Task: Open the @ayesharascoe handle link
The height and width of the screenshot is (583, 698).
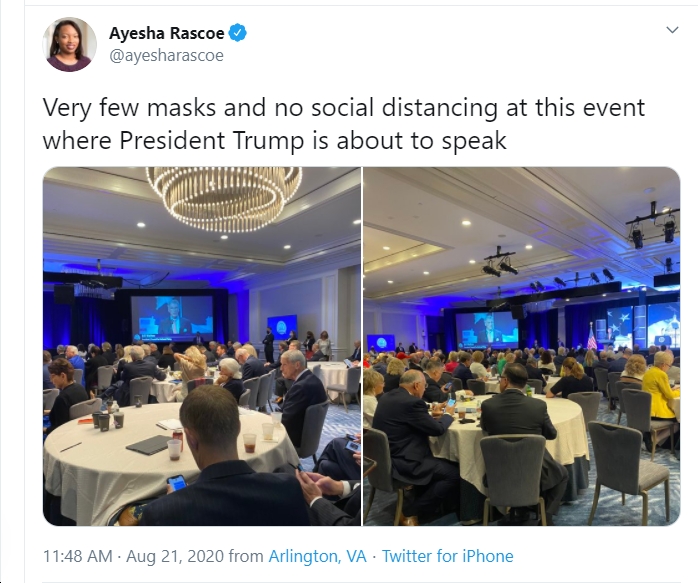Action: click(166, 56)
